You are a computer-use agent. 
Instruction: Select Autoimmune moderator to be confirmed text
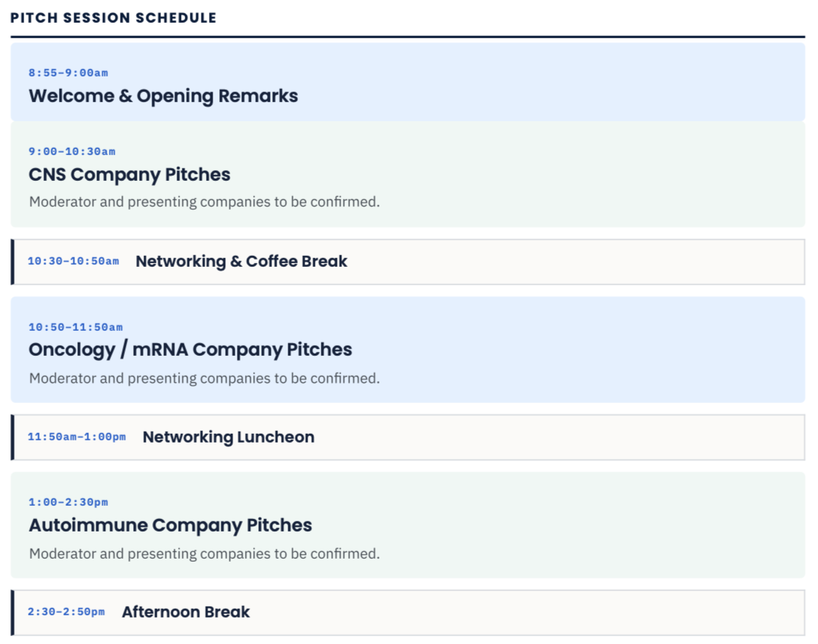(x=204, y=554)
